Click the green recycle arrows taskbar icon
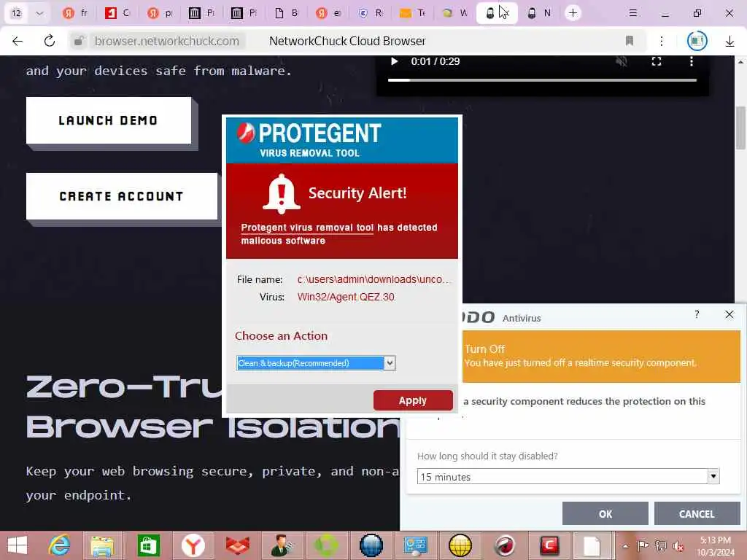Image resolution: width=747 pixels, height=560 pixels. coord(326,545)
